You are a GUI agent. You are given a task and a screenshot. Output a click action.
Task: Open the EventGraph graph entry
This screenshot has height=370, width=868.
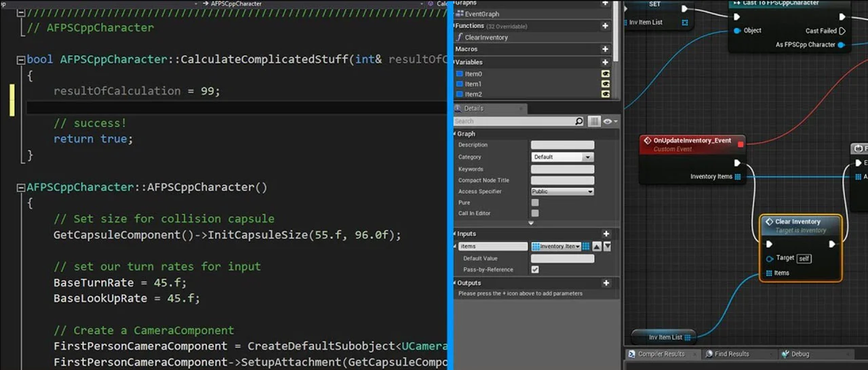(481, 14)
